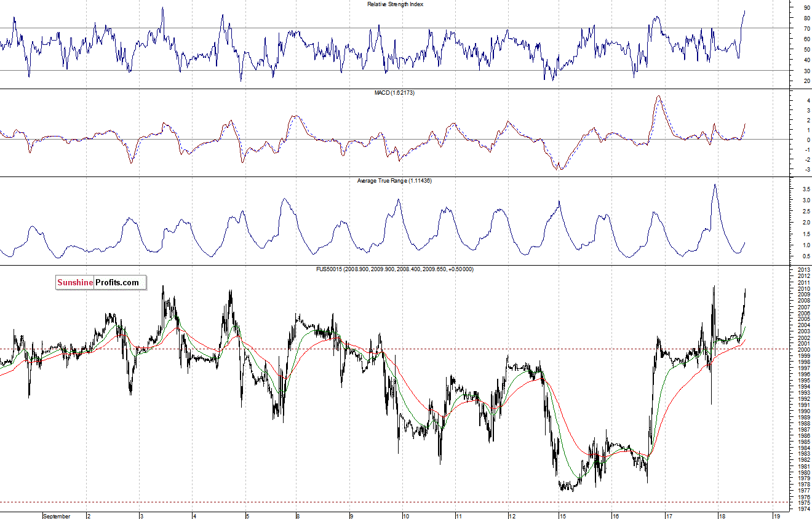Click price scale value "2010"
Image resolution: width=812 pixels, height=519 pixels.
[x=803, y=289]
